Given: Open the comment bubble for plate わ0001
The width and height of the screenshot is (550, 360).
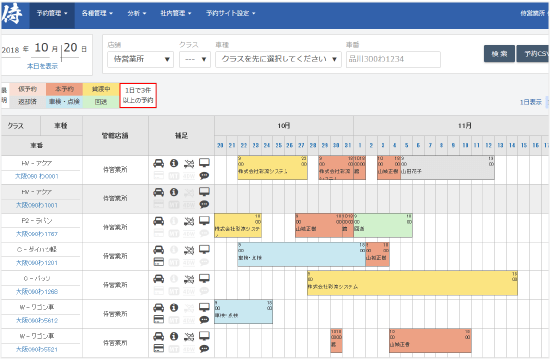Looking at the screenshot, I should 204,175.
